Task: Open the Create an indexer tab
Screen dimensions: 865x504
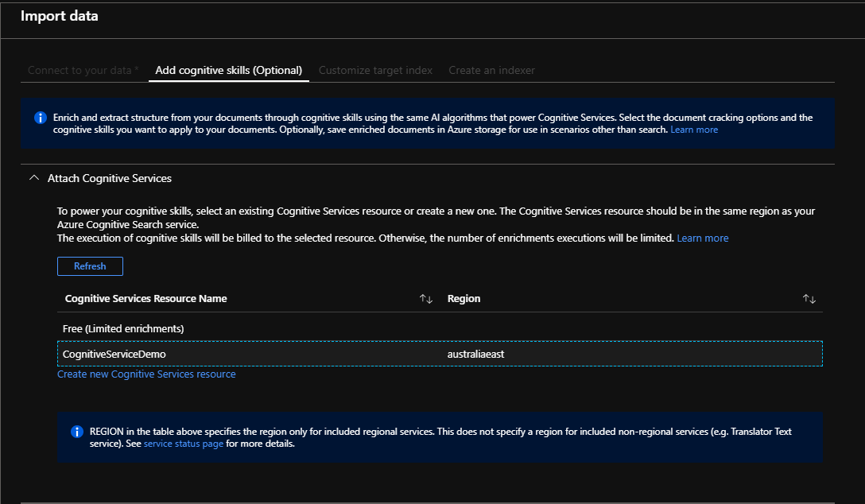Action: coord(491,70)
